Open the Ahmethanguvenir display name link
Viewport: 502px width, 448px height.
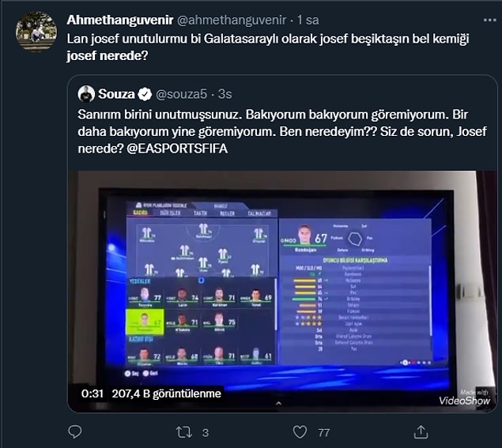120,21
